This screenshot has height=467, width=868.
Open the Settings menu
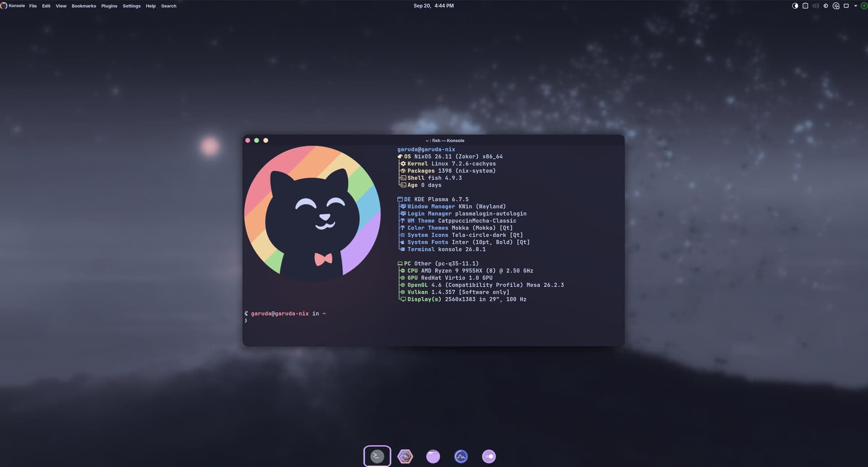click(x=132, y=6)
